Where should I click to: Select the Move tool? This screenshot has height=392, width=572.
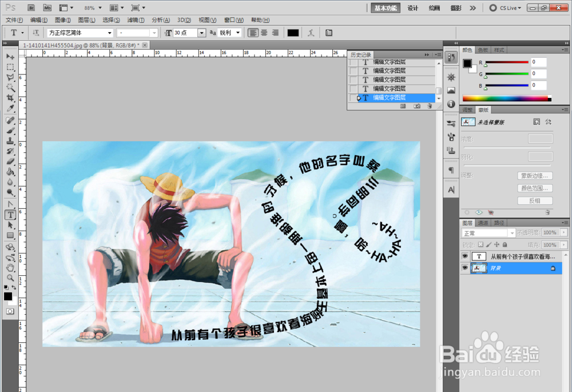[10, 57]
